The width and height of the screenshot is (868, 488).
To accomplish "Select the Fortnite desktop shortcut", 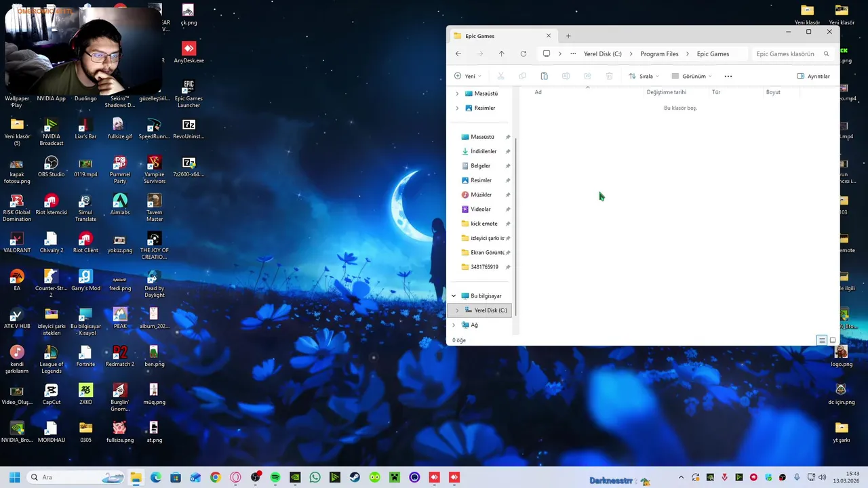I will pos(85,357).
